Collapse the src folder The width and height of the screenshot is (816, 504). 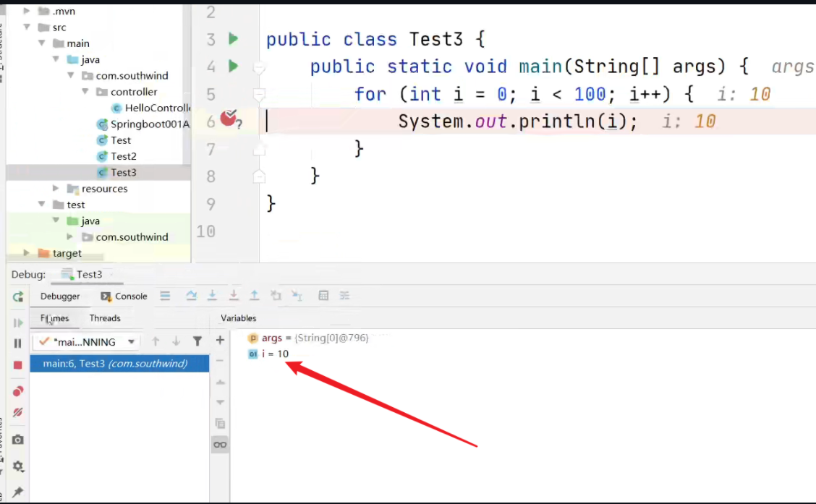tap(27, 27)
